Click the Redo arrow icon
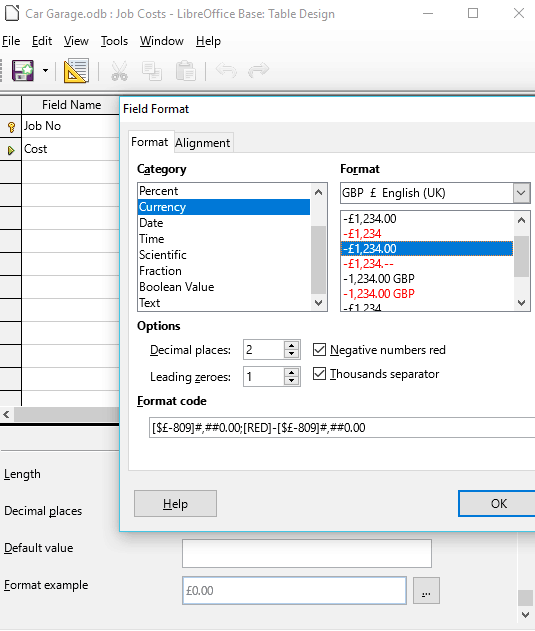This screenshot has width=535, height=631. [x=258, y=70]
